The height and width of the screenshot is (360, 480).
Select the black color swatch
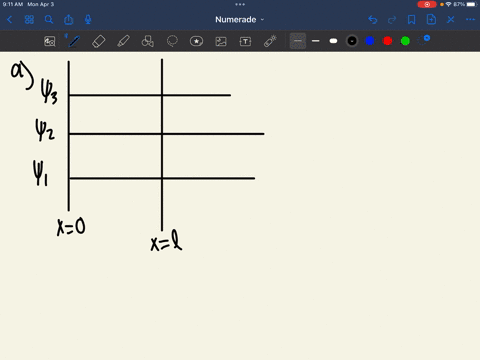(352, 41)
